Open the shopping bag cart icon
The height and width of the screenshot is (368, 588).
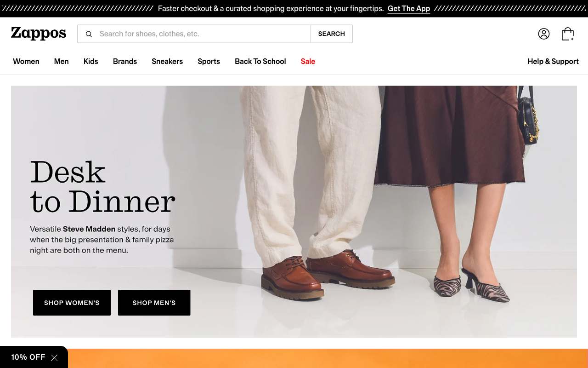(x=568, y=34)
